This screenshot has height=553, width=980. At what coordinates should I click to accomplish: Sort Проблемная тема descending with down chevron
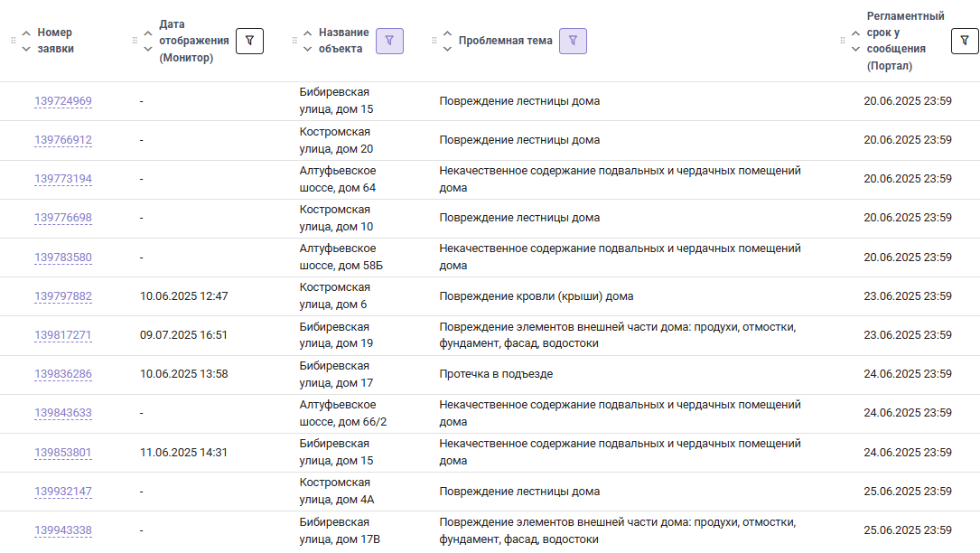(x=447, y=49)
